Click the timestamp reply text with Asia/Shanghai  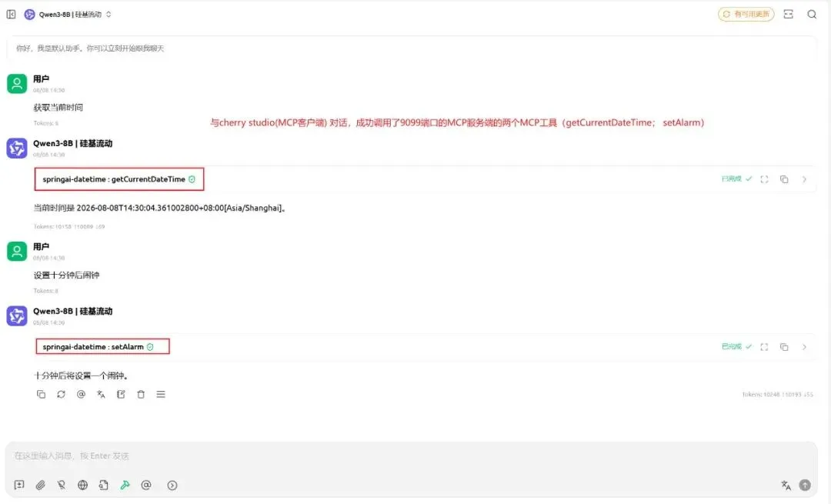pyautogui.click(x=161, y=208)
